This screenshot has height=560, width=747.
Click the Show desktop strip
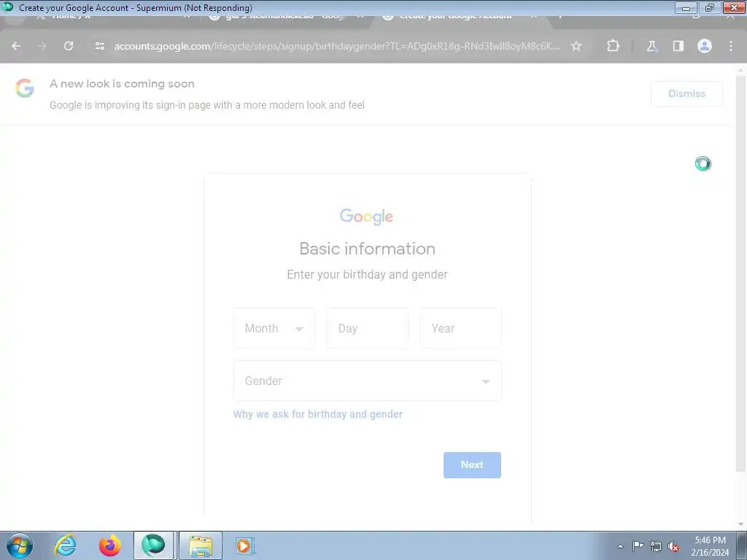click(x=742, y=545)
